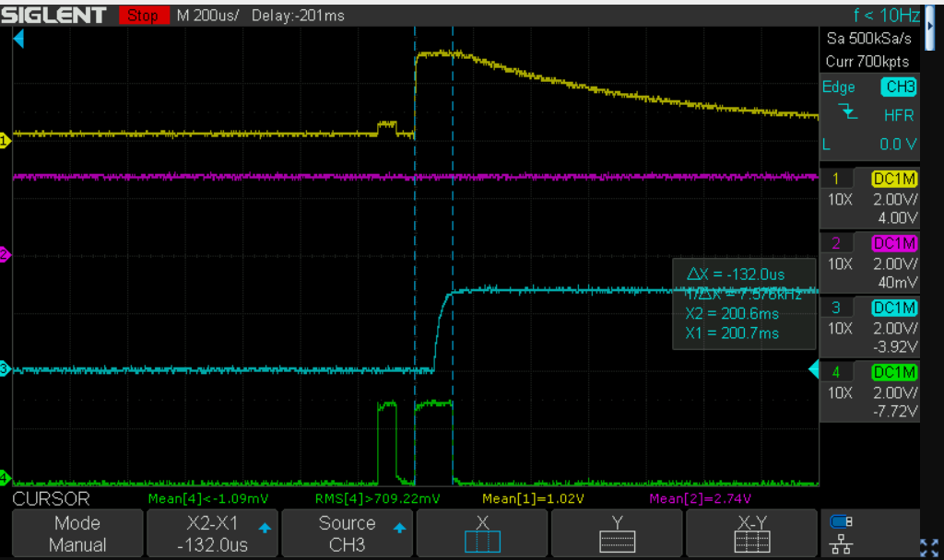Viewport: 944px width, 560px height.
Task: Click the trigger level arrow on right edge
Action: coord(813,369)
